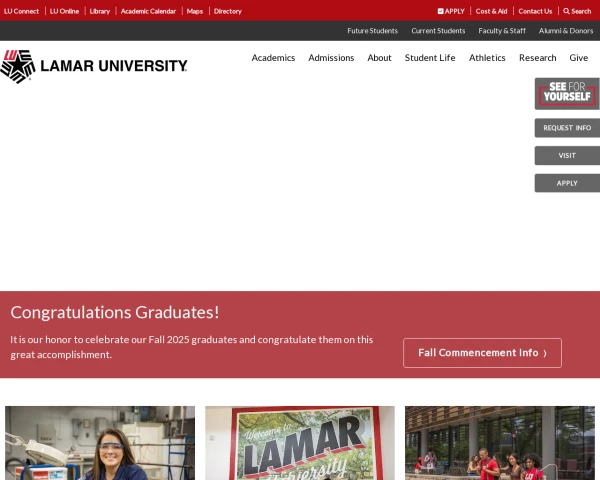Click the Search magnifier icon
Viewport: 600px width, 480px height.
pyautogui.click(x=566, y=11)
